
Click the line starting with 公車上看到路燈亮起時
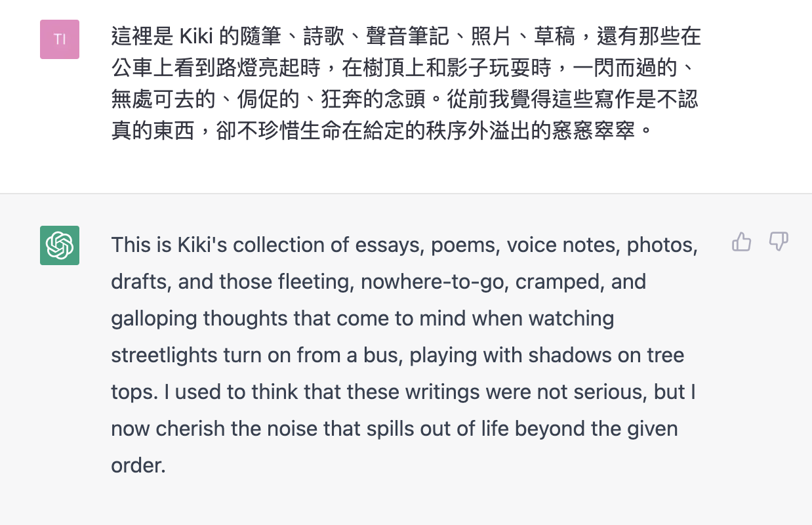407,68
